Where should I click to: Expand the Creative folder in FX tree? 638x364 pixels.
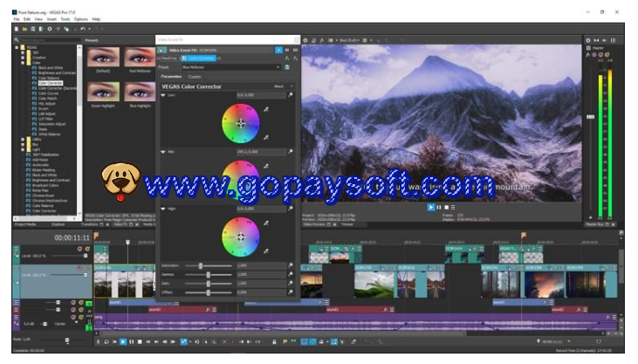click(x=23, y=58)
